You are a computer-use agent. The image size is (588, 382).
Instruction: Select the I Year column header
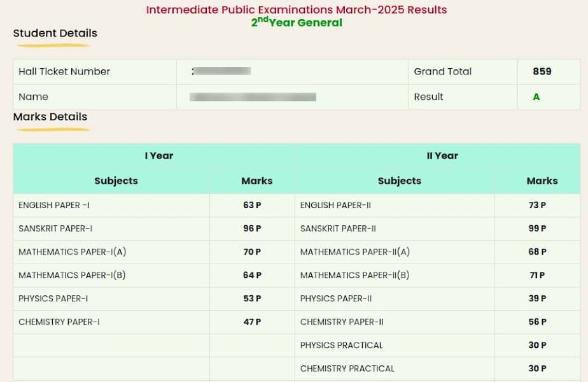pos(159,156)
